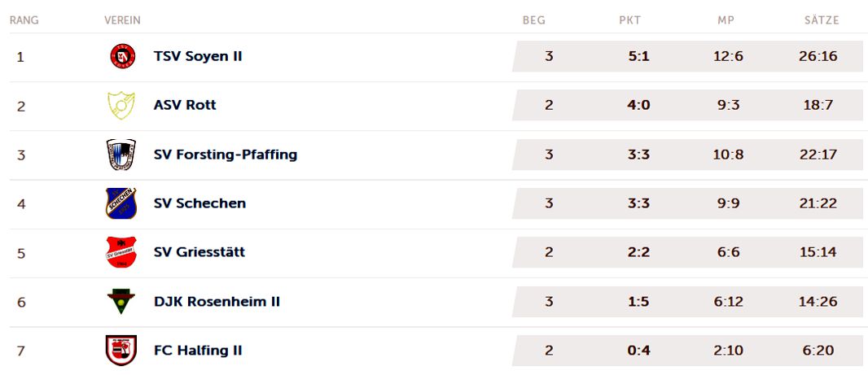
Task: Click the SV Griesstätt red logo
Action: [121, 252]
